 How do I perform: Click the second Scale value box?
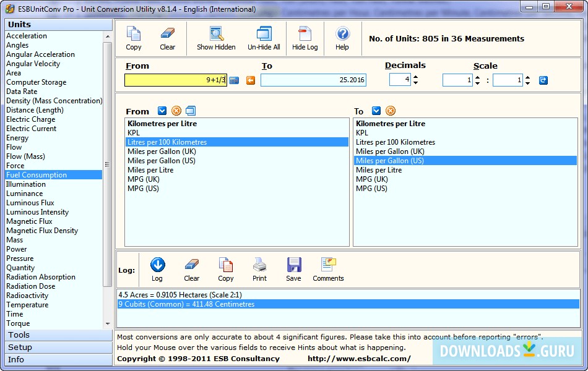coord(508,80)
